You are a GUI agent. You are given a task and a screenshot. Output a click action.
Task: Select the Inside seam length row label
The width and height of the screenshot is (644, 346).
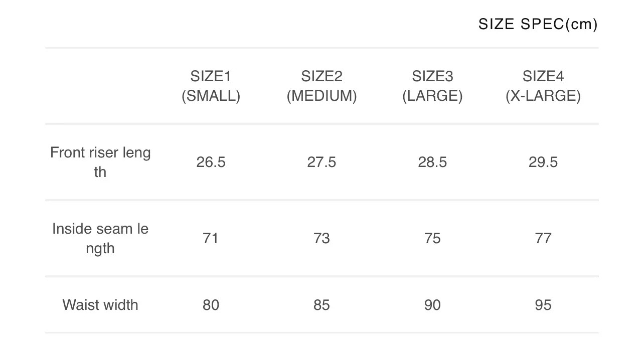tap(100, 238)
